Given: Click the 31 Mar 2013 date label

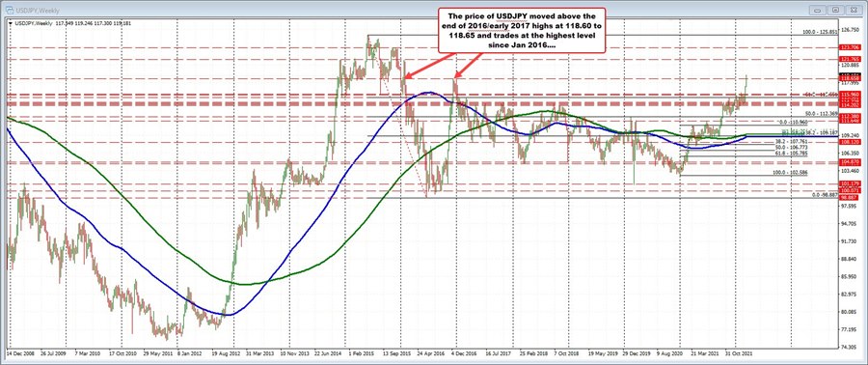Looking at the screenshot, I should click(259, 352).
